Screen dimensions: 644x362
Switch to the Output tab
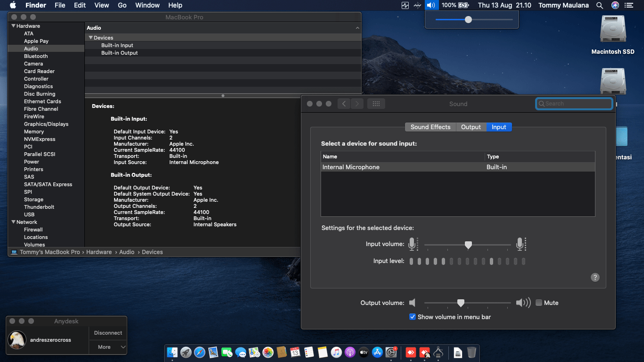[471, 127]
